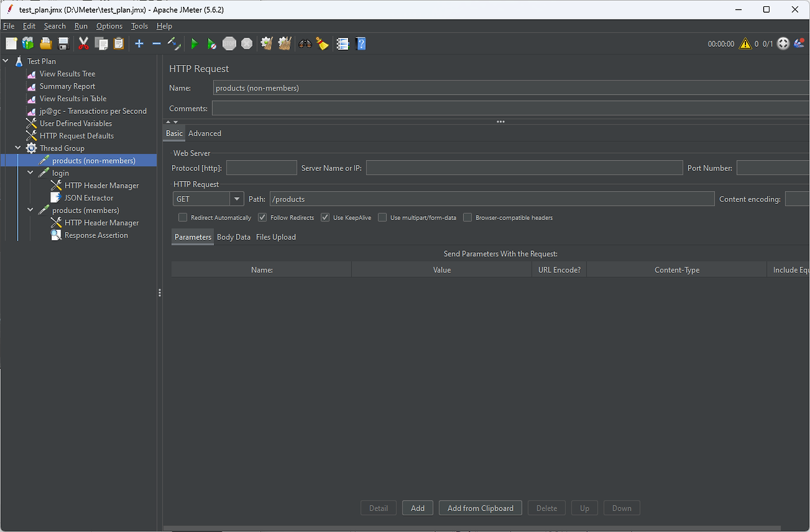
Task: Uncheck Follow Redirects checkbox
Action: pyautogui.click(x=263, y=218)
